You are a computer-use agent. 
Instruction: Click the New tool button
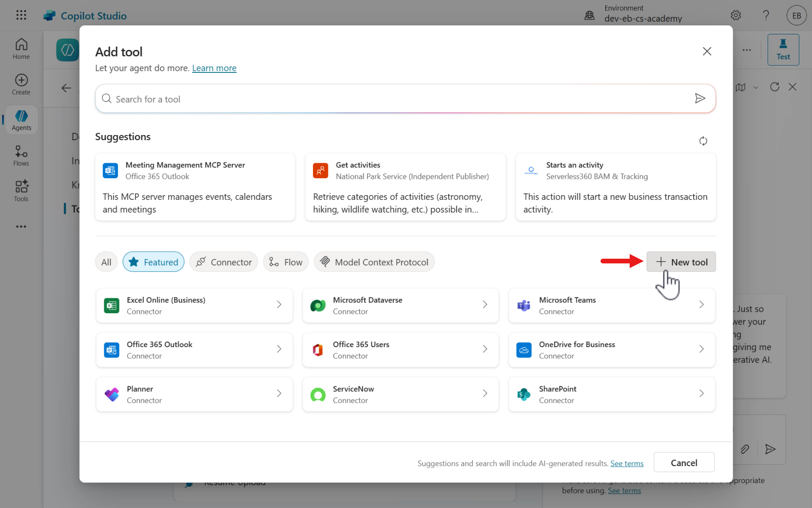tap(681, 262)
